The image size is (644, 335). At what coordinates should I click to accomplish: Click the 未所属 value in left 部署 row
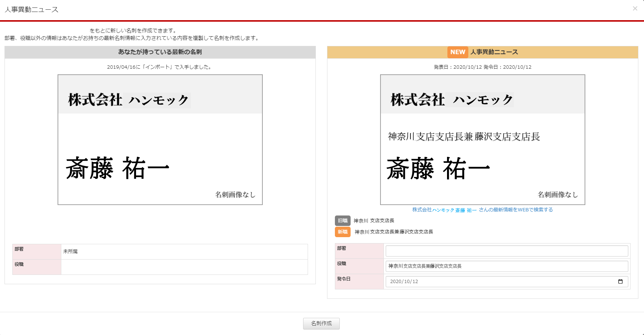[x=71, y=252]
